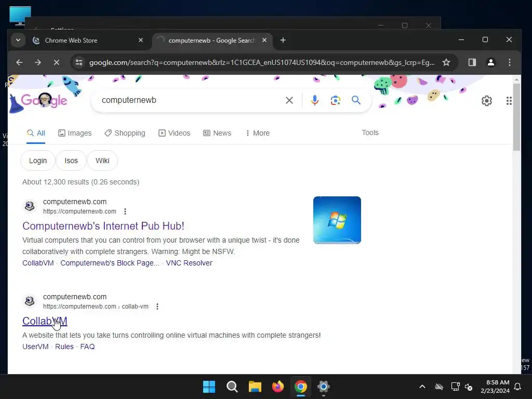This screenshot has width=532, height=399.
Task: Open Google quick settings gear
Action: click(x=486, y=101)
